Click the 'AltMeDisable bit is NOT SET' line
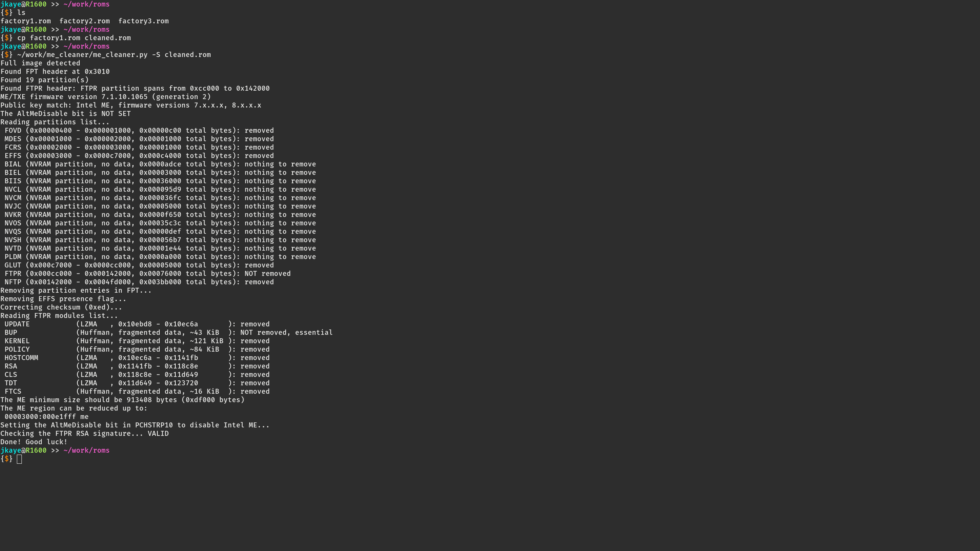 click(x=65, y=113)
